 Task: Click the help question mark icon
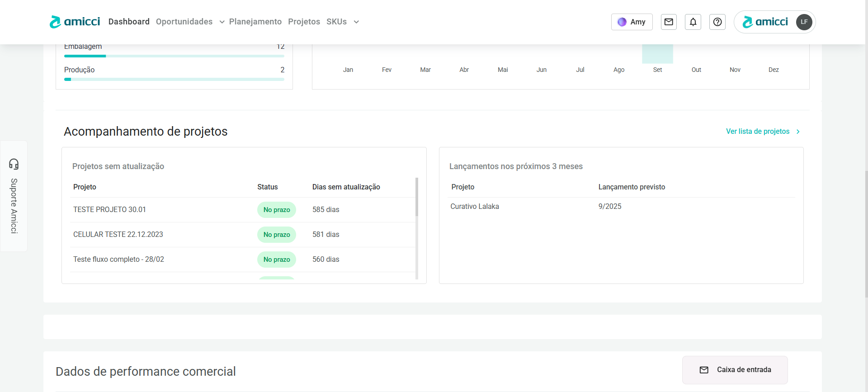[x=717, y=22]
